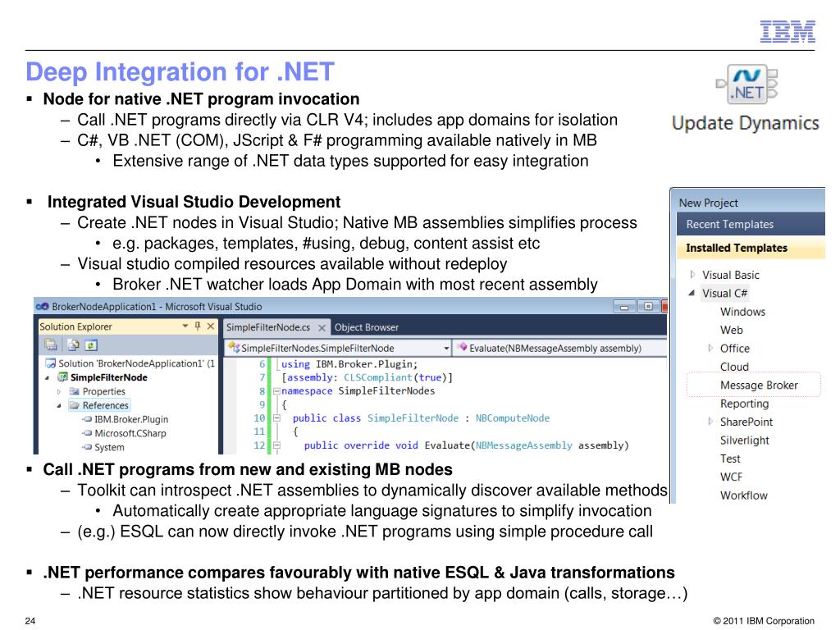Click the New Project dialog title
Viewport: 840px width, 630px height.
click(x=708, y=203)
